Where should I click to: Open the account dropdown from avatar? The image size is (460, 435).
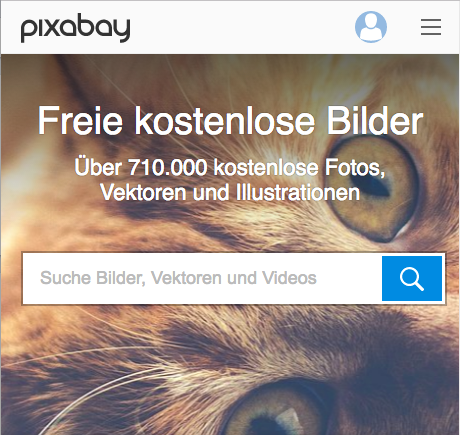(x=371, y=27)
